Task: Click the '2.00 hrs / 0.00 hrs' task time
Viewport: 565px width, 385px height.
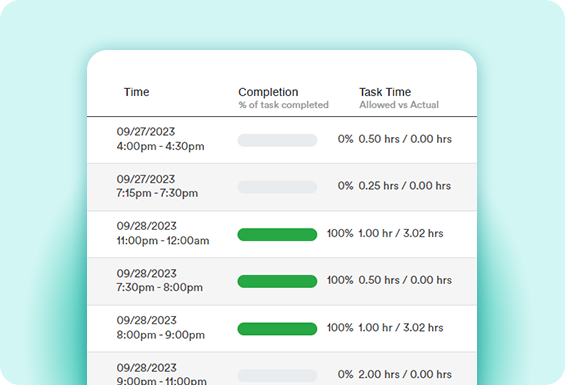Action: tap(405, 374)
